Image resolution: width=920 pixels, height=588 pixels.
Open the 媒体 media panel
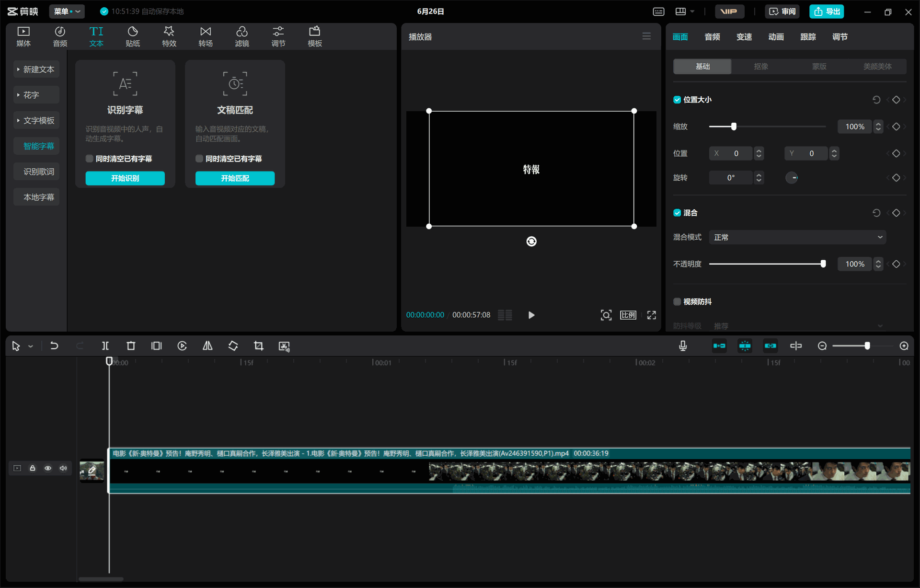click(23, 37)
